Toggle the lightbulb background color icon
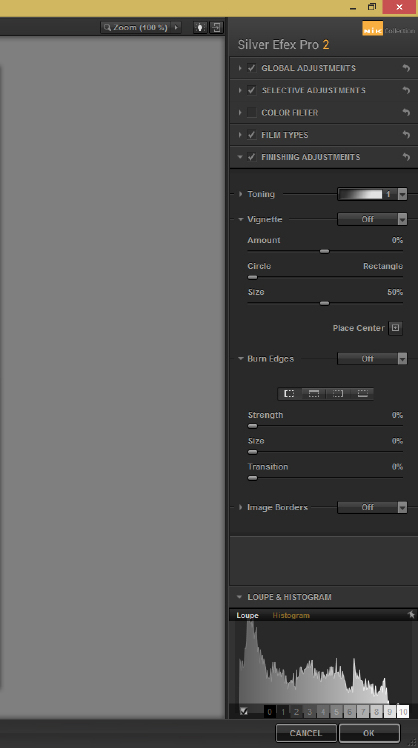Viewport: 418px width, 748px height. tap(200, 27)
